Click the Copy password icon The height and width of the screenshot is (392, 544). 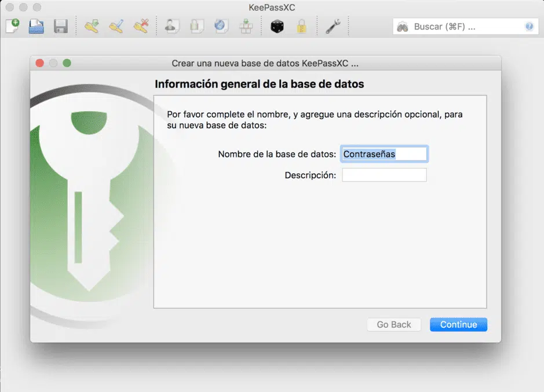(x=196, y=27)
